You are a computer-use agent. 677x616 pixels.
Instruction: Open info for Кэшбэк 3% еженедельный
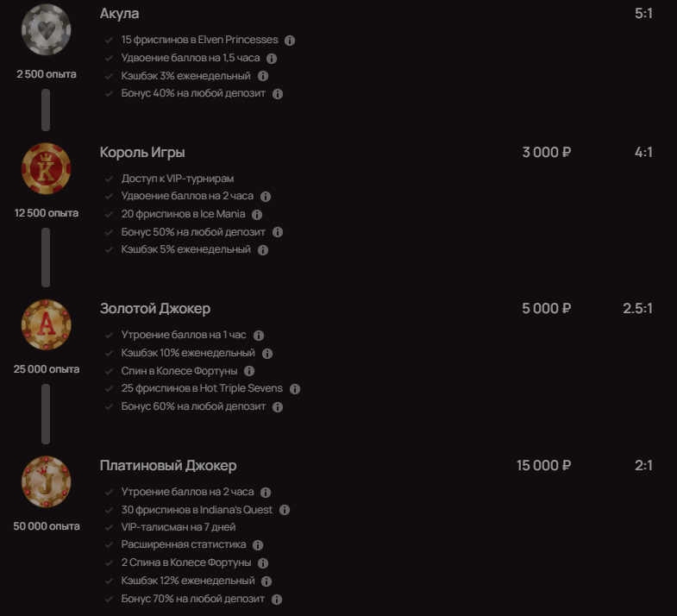click(x=263, y=76)
